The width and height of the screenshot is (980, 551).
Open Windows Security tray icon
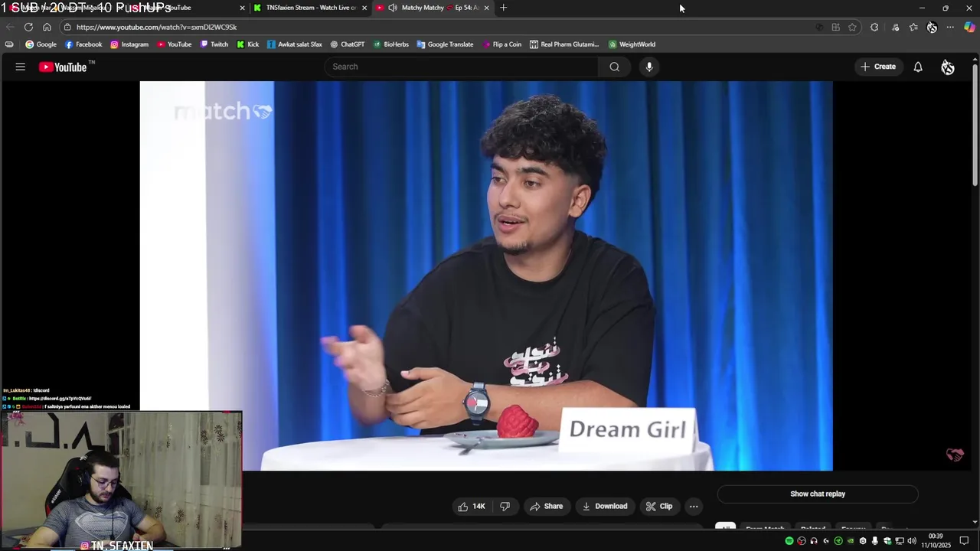(887, 541)
